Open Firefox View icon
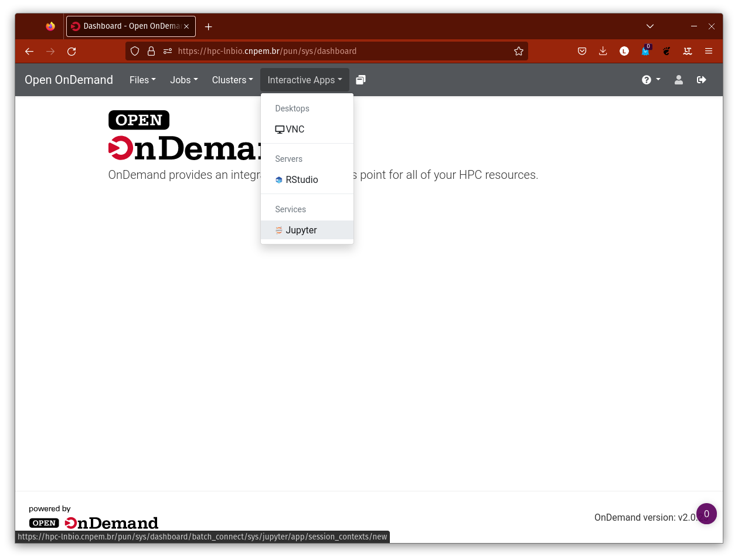This screenshot has height=560, width=738. click(x=50, y=26)
